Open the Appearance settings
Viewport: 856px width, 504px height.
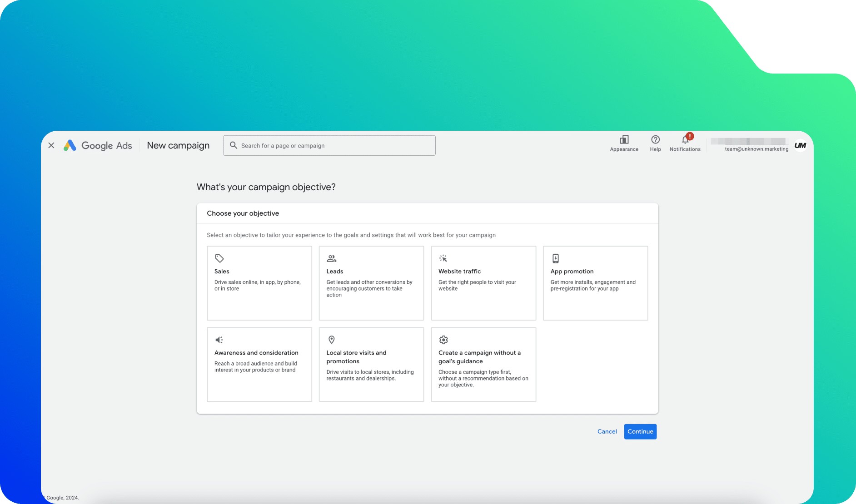(x=624, y=140)
